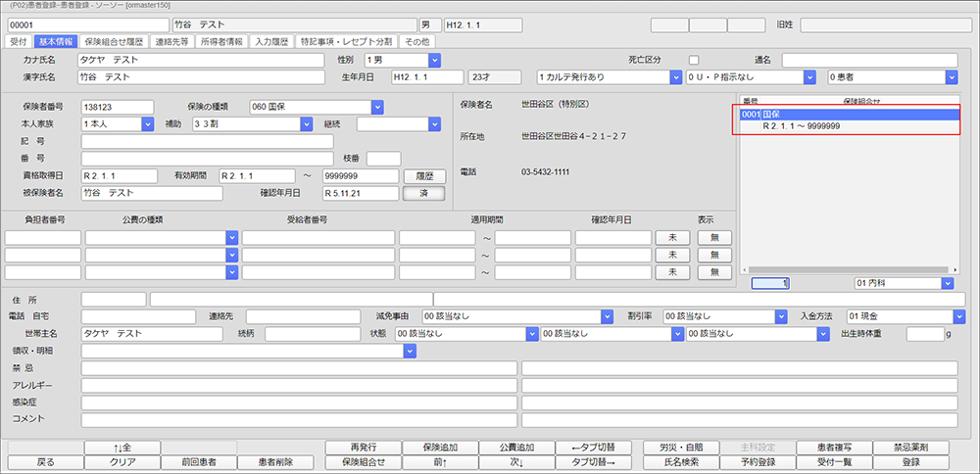Switch to the 保険組合せ履歴 tab

[114, 42]
